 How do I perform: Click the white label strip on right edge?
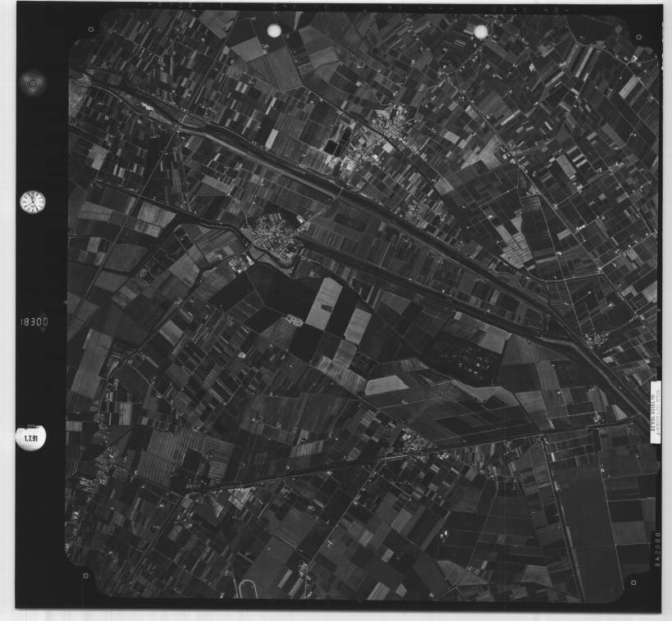click(655, 411)
